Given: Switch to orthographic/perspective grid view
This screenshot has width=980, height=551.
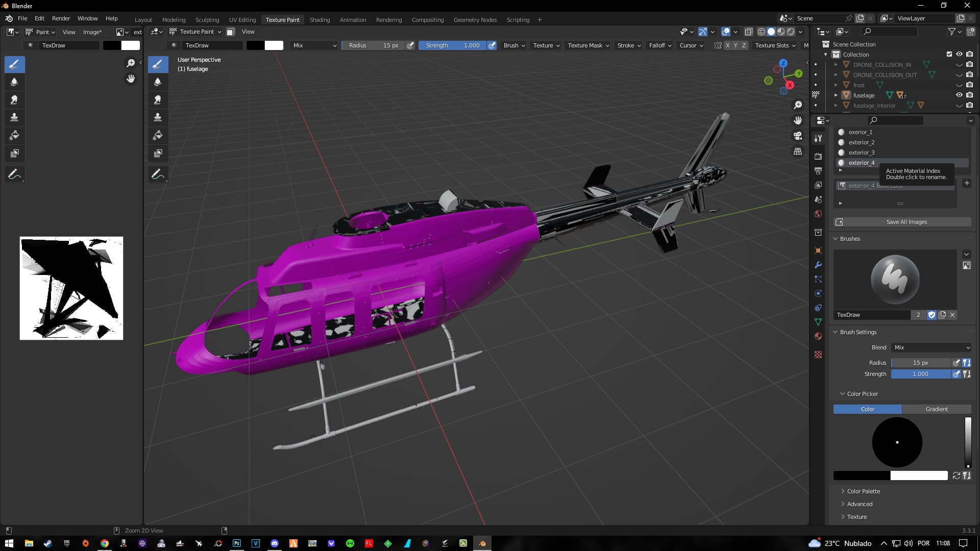Looking at the screenshot, I should pos(797,152).
